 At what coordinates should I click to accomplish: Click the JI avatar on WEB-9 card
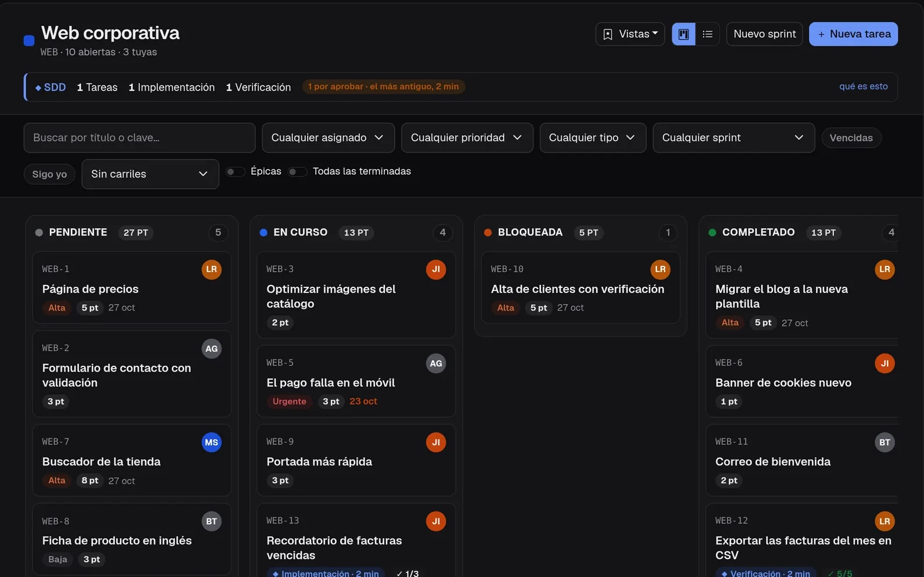click(436, 442)
